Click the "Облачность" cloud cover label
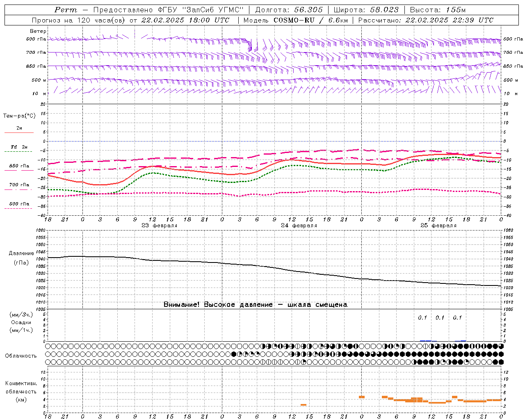 [x=21, y=356]
